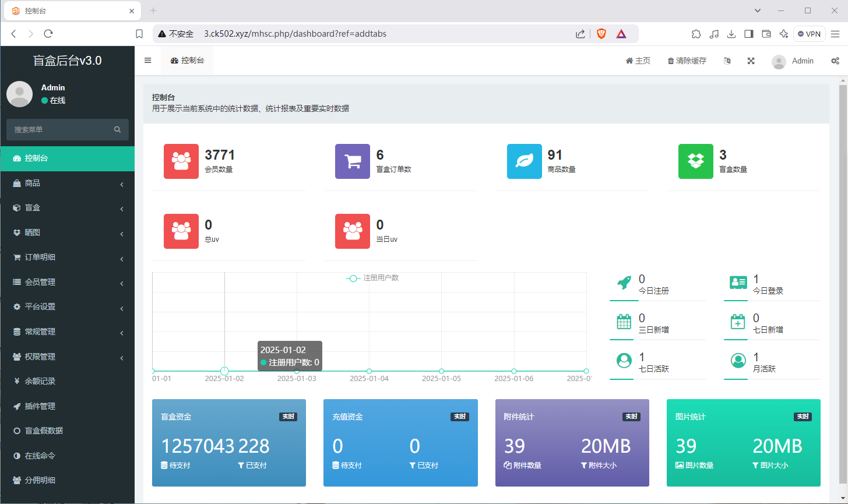Expand the 晒图 sidebar menu
Screen dimensions: 848x504
click(x=67, y=233)
